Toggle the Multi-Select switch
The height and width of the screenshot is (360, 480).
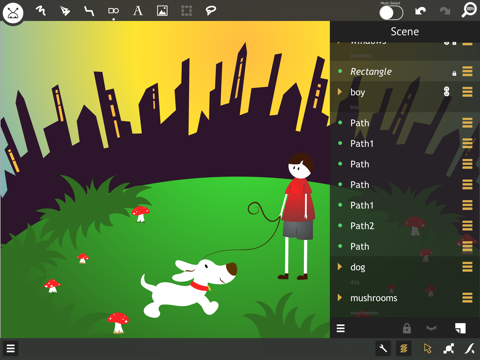tap(391, 13)
